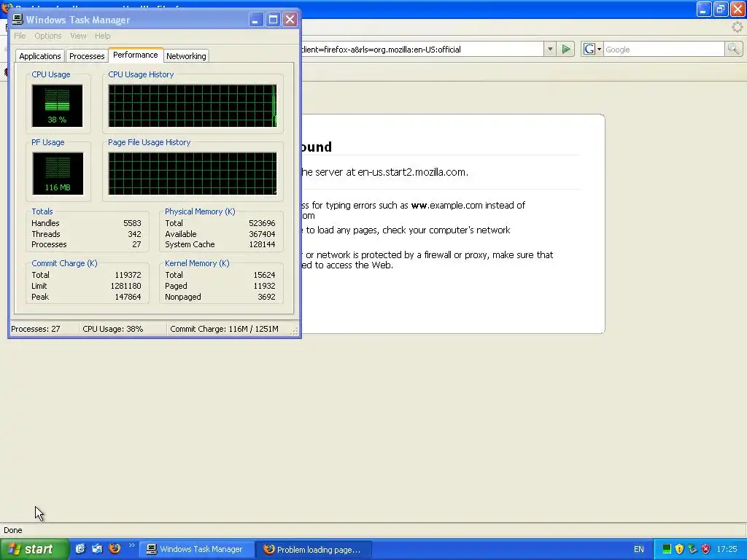Click the Task Manager title bar icon

tap(18, 19)
